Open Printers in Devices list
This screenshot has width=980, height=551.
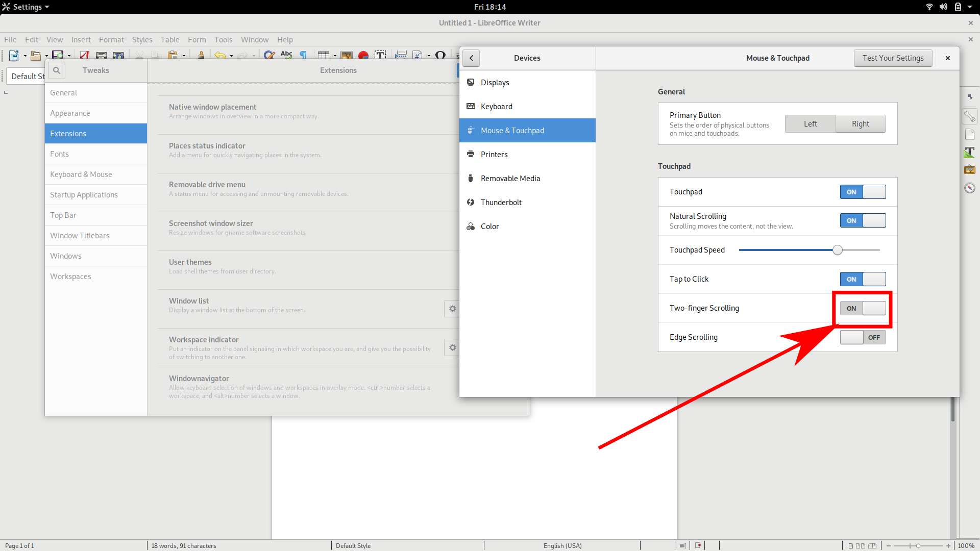pyautogui.click(x=527, y=155)
